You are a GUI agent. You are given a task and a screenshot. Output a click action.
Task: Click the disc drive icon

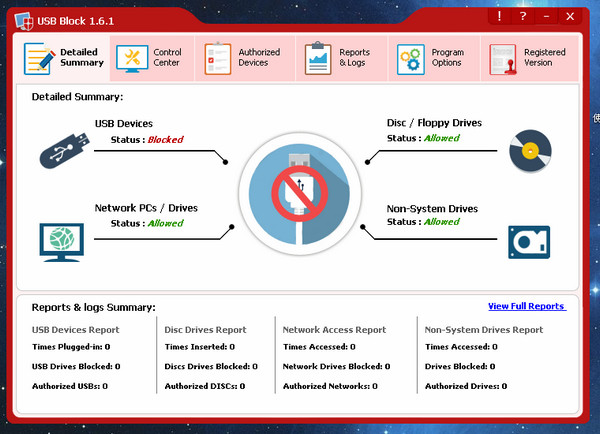pyautogui.click(x=530, y=151)
